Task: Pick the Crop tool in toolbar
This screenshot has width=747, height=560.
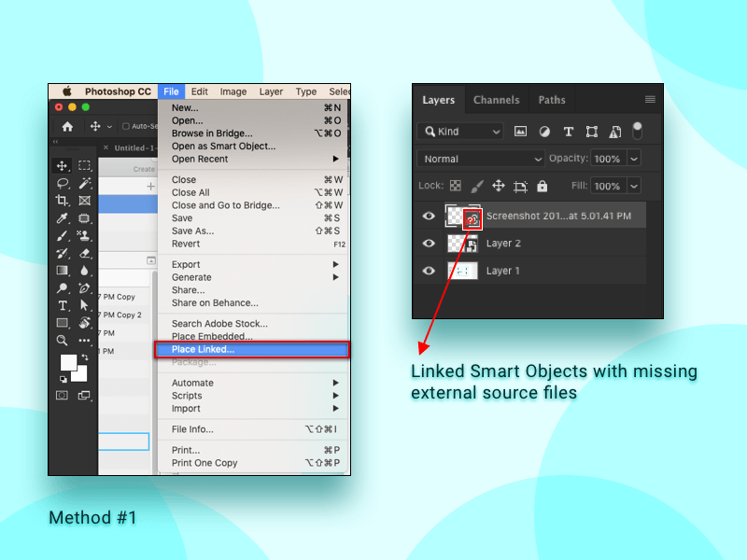Action: 63,201
